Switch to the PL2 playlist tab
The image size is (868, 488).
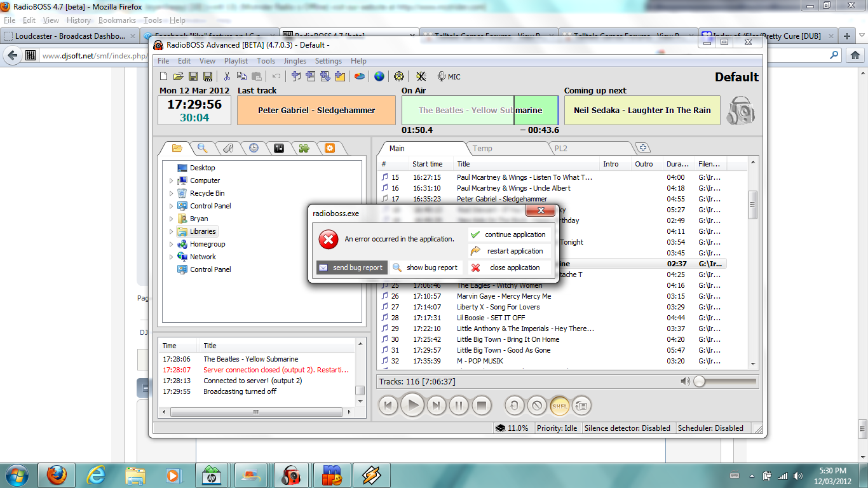click(560, 148)
